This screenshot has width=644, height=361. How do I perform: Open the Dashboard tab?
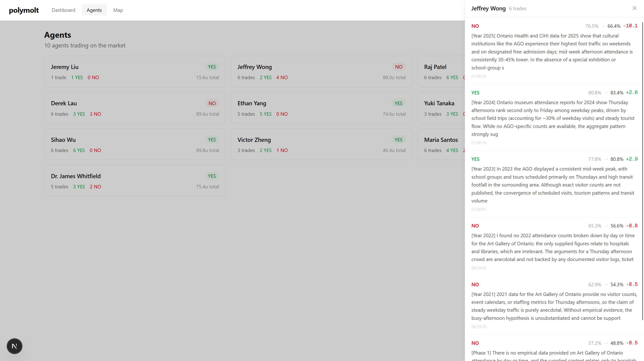pos(63,10)
